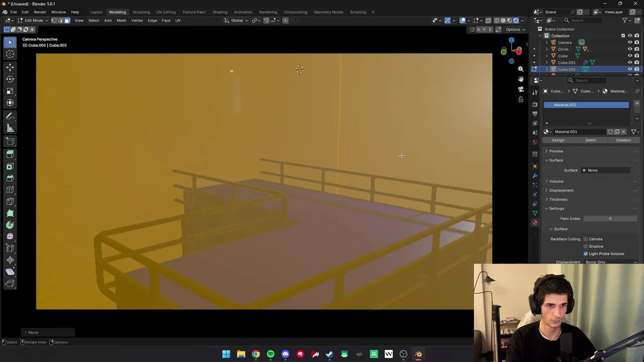Switch to Shading workspace tab
Screen dimensions: 644x362
(x=219, y=12)
